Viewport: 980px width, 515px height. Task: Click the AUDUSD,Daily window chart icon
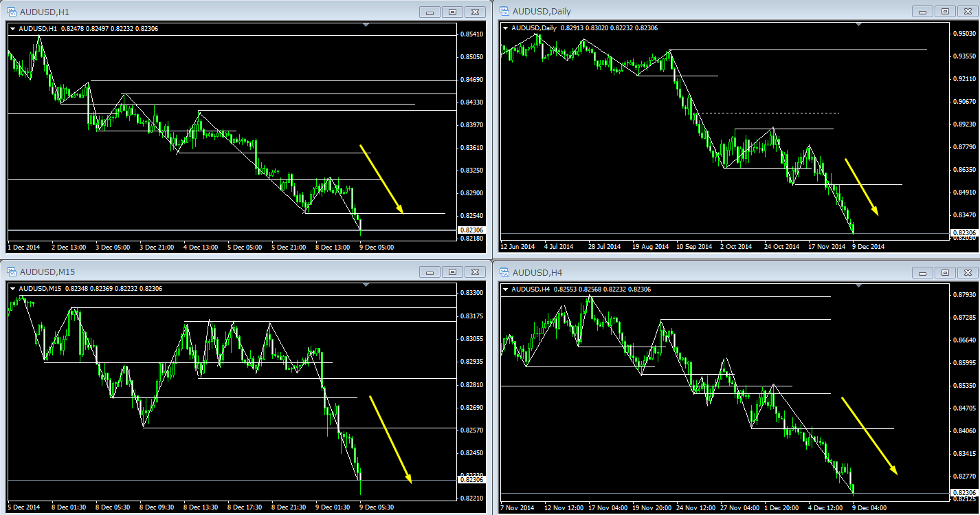[x=504, y=11]
